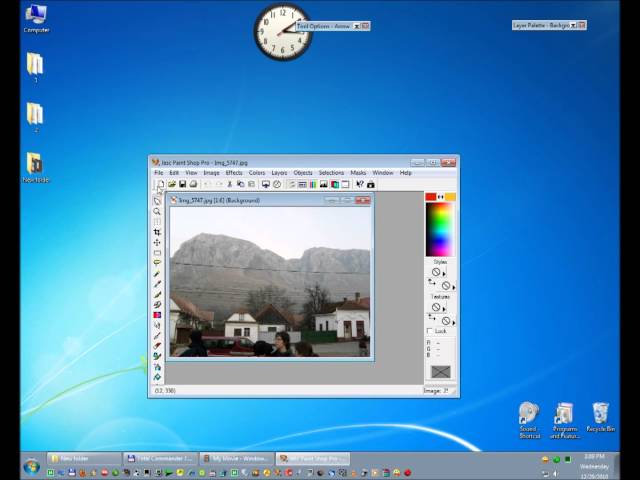This screenshot has height=480, width=640.
Task: Toggle the Histogram window toolbar button
Action: click(x=324, y=184)
